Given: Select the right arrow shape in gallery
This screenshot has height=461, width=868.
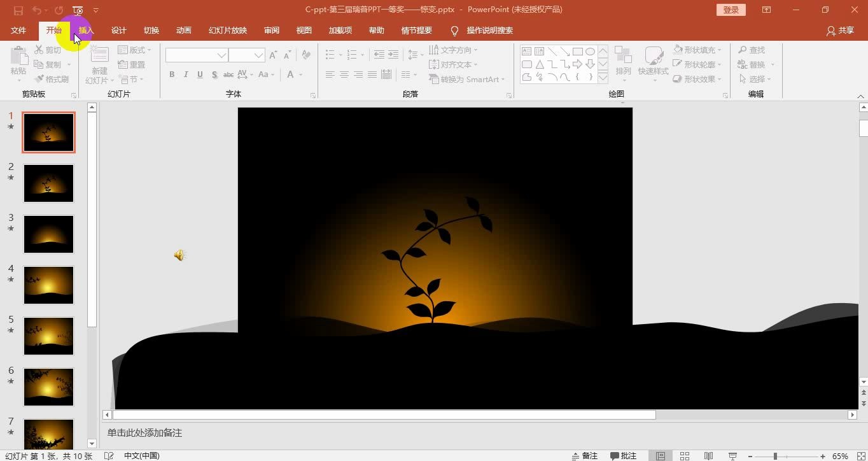Looking at the screenshot, I should click(577, 64).
